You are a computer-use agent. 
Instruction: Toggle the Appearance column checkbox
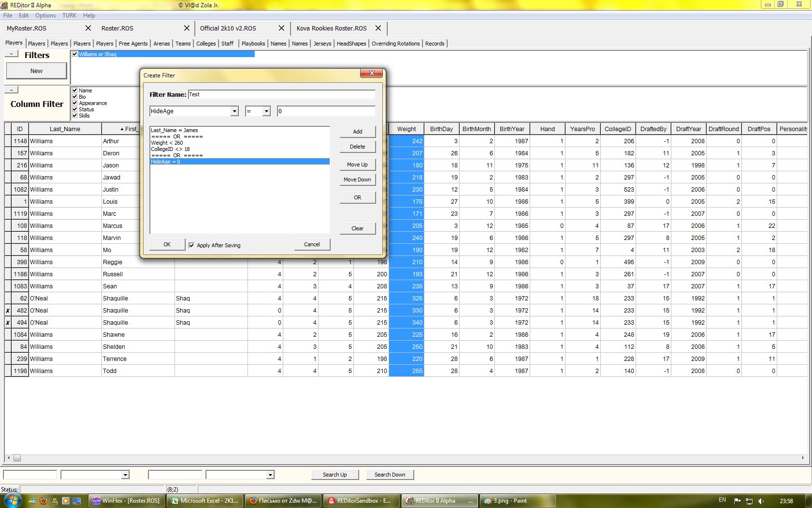[75, 103]
